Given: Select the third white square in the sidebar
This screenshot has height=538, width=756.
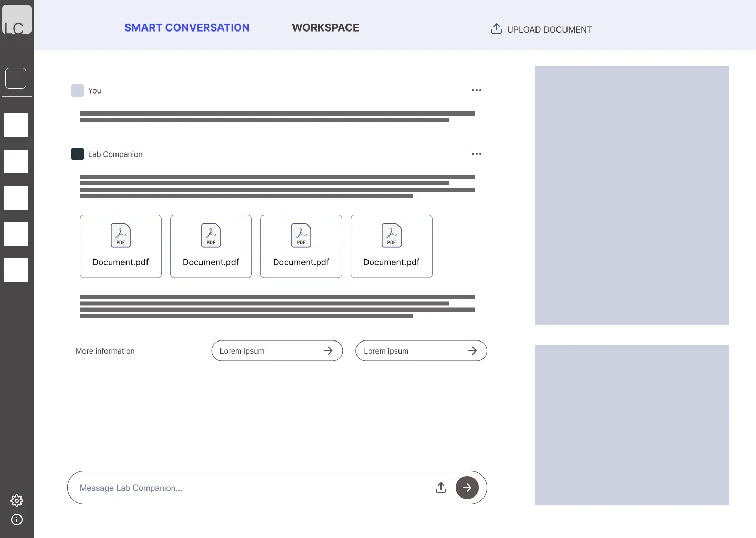Looking at the screenshot, I should point(16,198).
